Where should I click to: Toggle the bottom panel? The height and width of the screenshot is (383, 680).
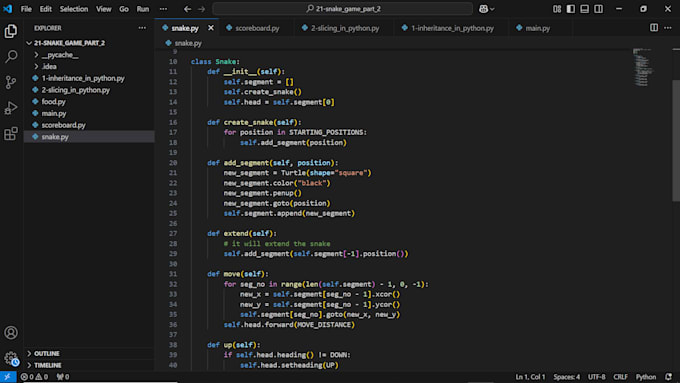585,9
